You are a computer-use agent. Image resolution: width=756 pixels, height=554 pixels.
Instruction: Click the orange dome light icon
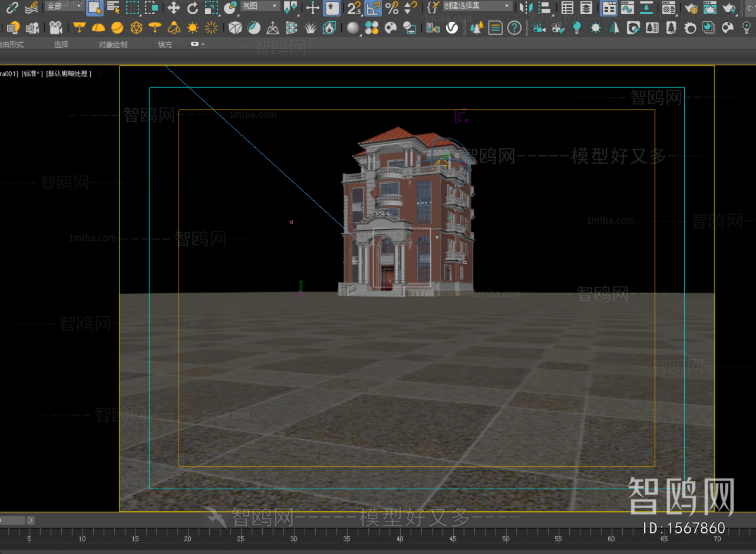(98, 28)
